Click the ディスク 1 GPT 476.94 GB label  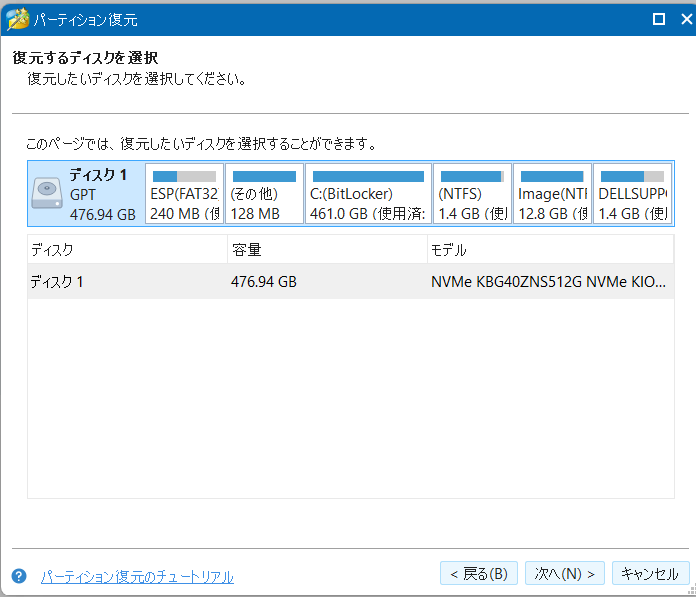[x=103, y=194]
